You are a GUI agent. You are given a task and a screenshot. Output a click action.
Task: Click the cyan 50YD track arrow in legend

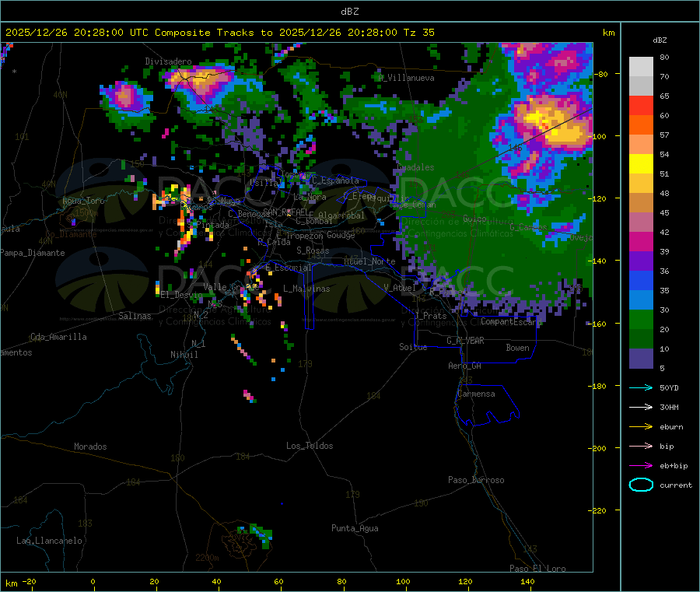[x=641, y=387]
